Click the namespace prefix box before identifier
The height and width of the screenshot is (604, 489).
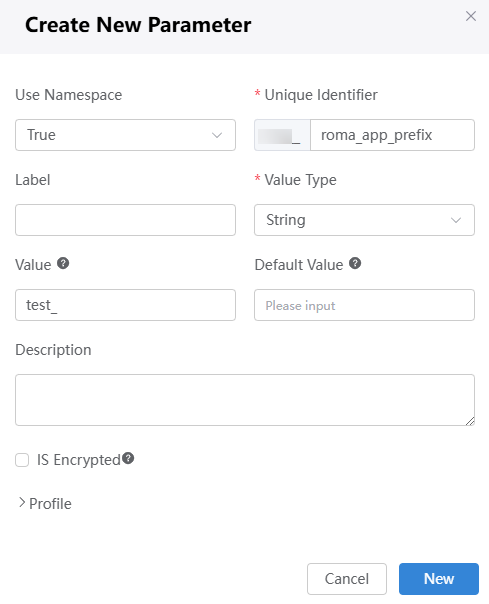pos(282,135)
